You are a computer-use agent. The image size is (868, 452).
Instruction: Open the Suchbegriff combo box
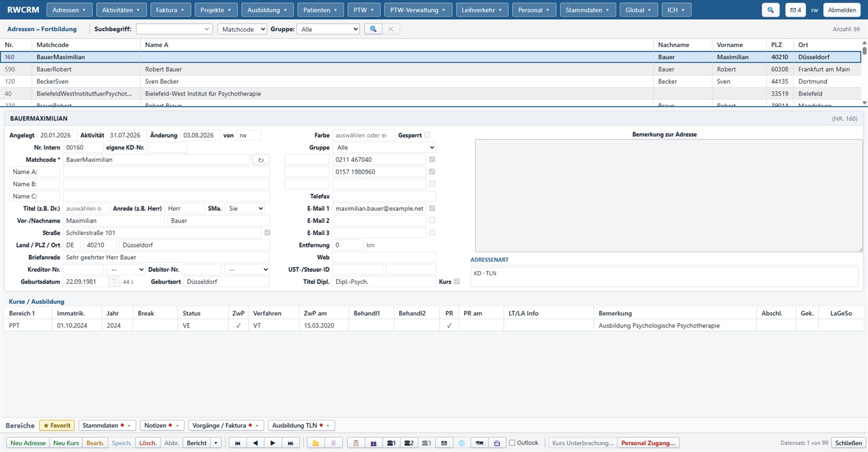coord(174,29)
